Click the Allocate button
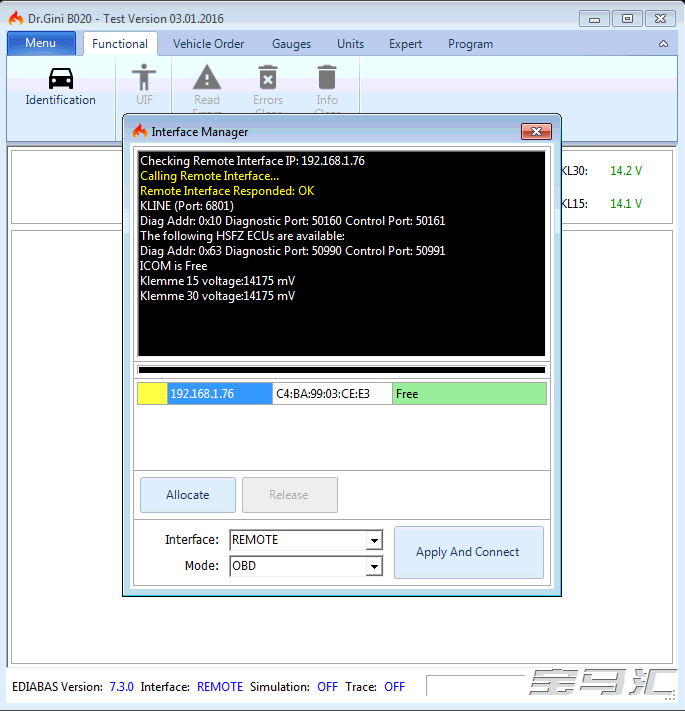This screenshot has height=711, width=685. click(188, 495)
